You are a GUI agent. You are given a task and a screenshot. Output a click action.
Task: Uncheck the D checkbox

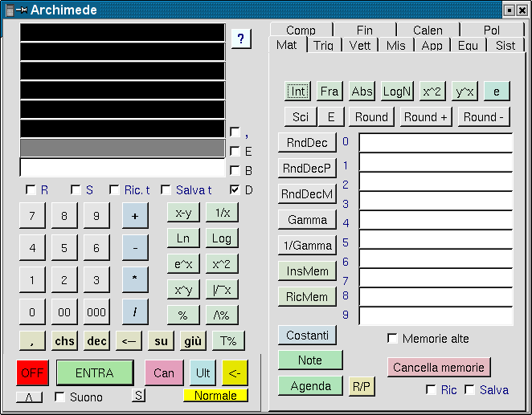235,189
